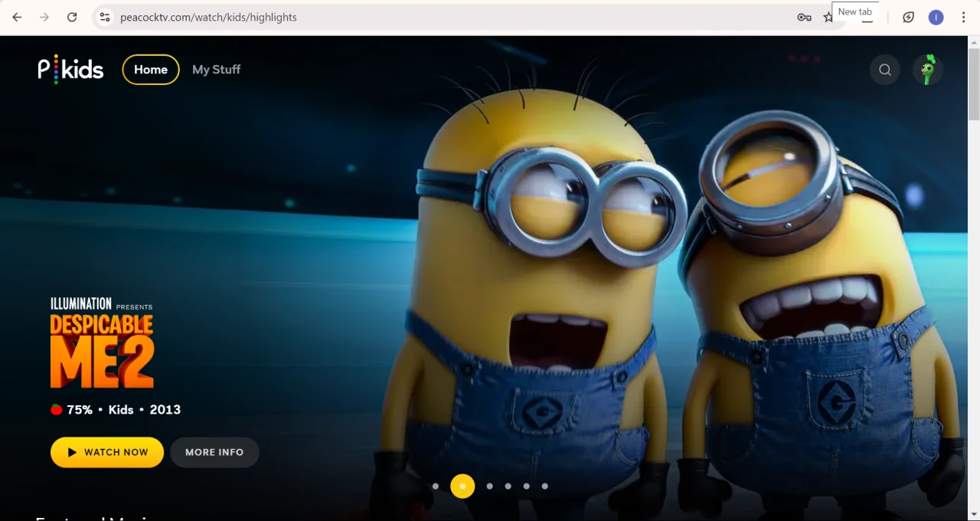Bookmark this page with the star icon
This screenshot has width=980, height=521.
tap(828, 17)
